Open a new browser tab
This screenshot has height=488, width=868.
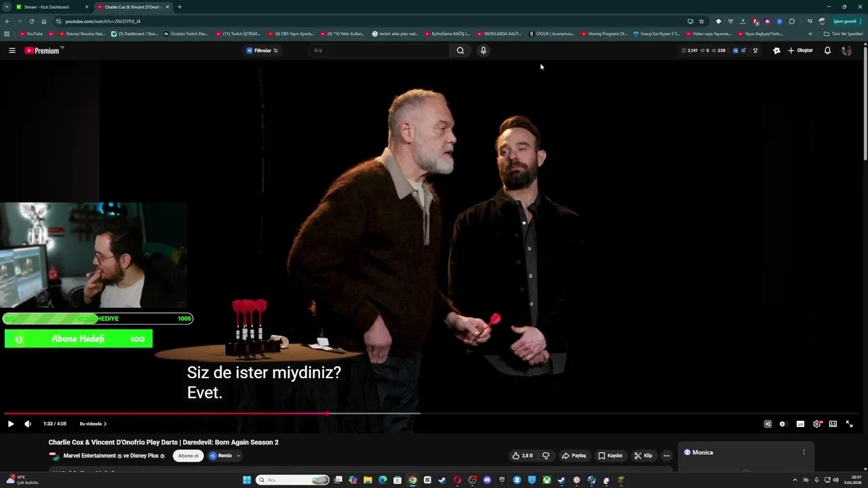[180, 7]
